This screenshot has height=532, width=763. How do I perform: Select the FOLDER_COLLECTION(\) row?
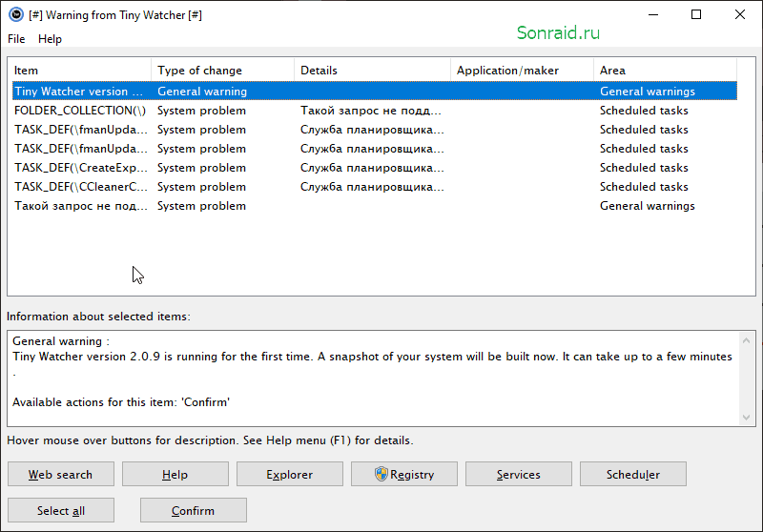coord(375,111)
